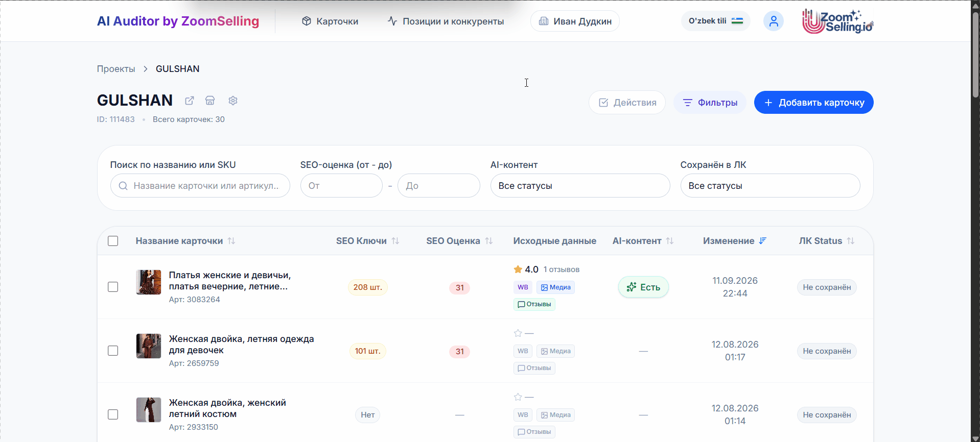Click the AI Auditor by ZoomSelling title
The height and width of the screenshot is (442, 980).
(178, 21)
